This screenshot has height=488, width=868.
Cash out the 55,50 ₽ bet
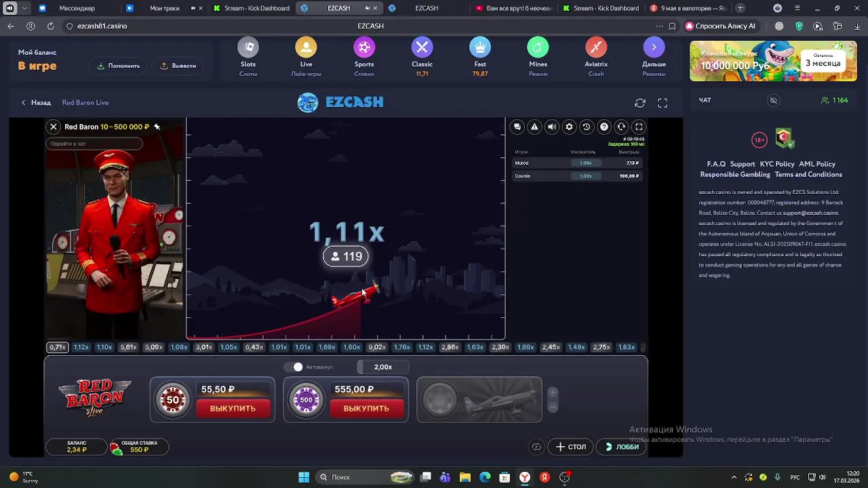click(233, 408)
